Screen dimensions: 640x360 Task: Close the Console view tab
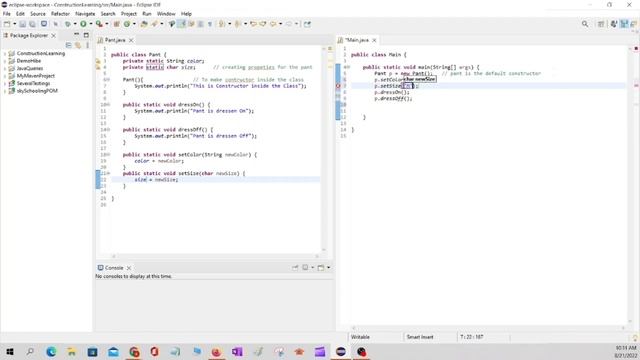click(129, 268)
